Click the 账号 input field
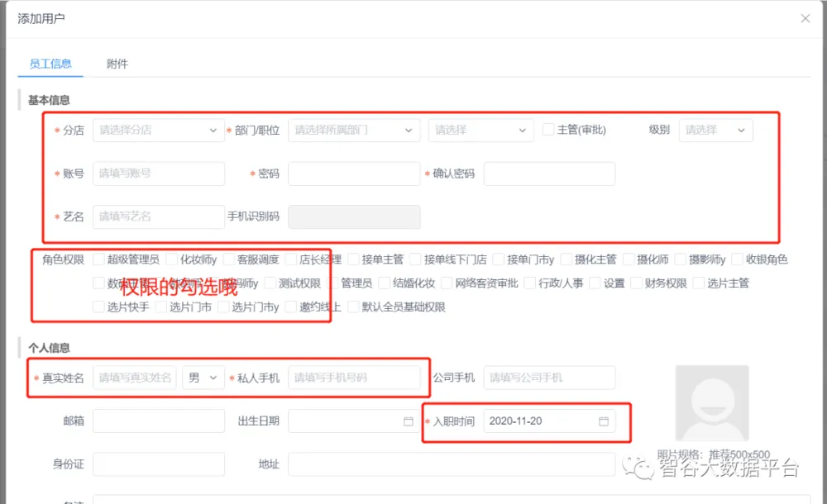This screenshot has height=504, width=827. pos(158,174)
